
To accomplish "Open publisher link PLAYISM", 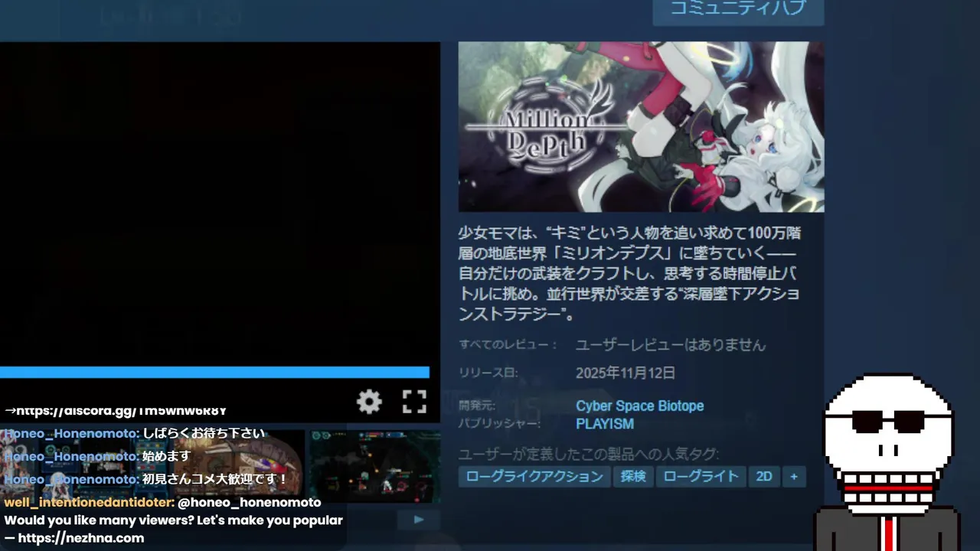I will tap(605, 424).
